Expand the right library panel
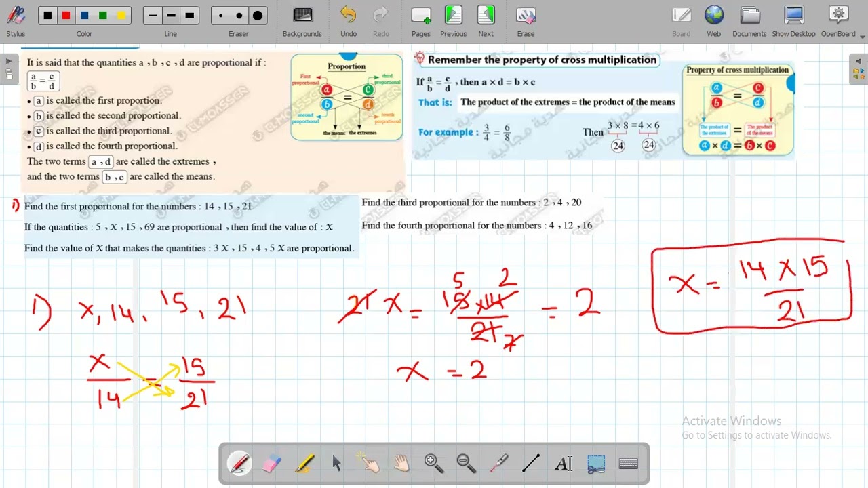The image size is (868, 488). 859,62
